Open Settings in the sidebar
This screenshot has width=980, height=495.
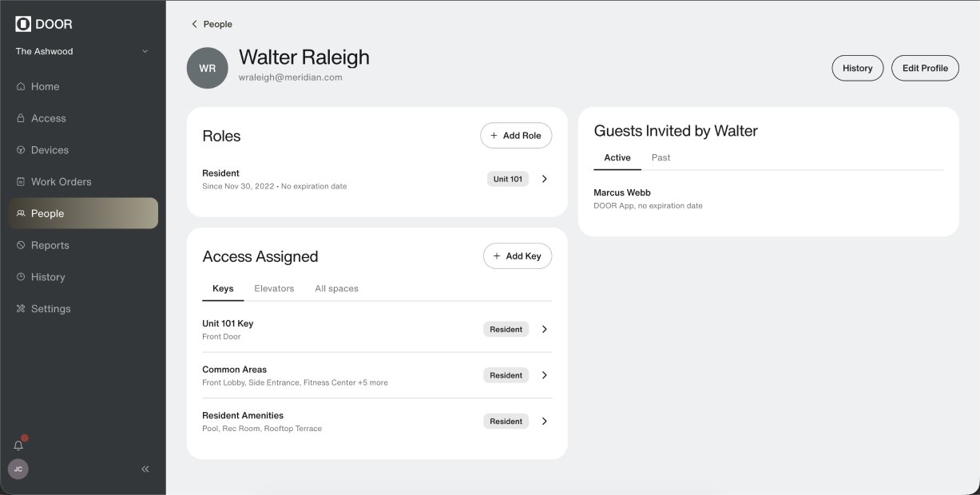click(x=83, y=309)
